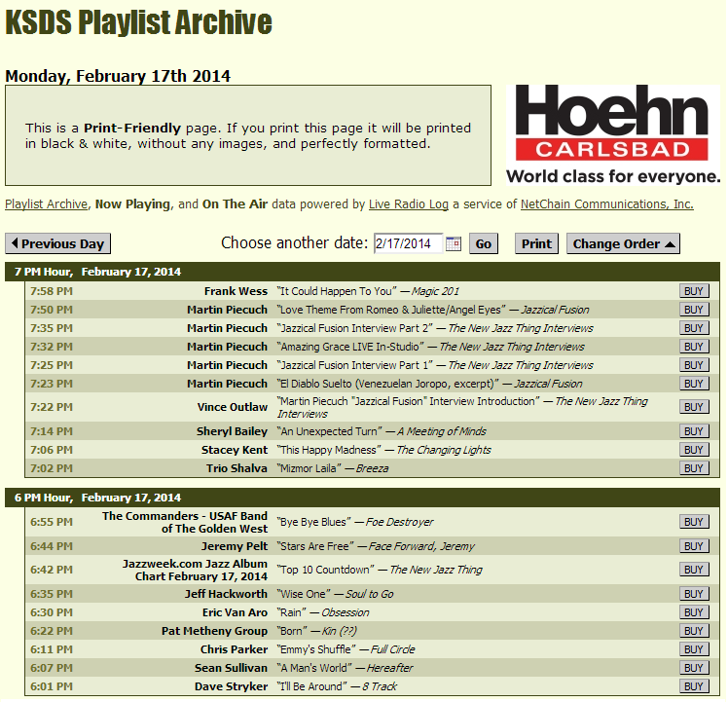Screen dimensions: 728x702
Task: Buy "El Diablo Suelto" by Martin Piecuch
Action: click(x=694, y=385)
